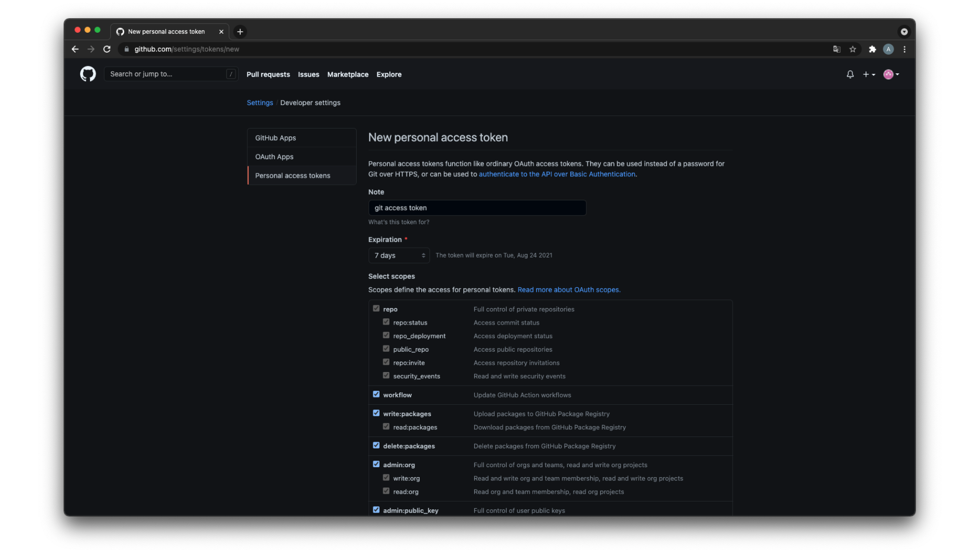
Task: Click the GitHub favicon in browser tab
Action: (120, 32)
